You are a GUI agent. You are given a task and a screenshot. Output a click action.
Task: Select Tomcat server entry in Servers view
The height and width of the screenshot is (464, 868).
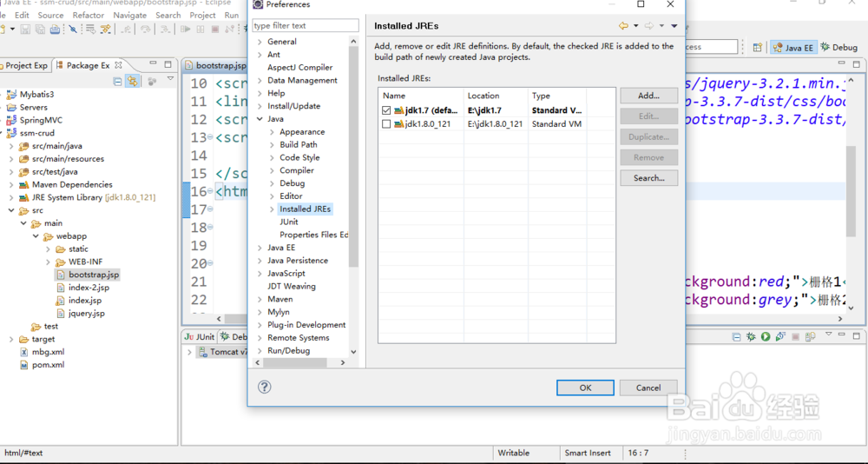[223, 352]
